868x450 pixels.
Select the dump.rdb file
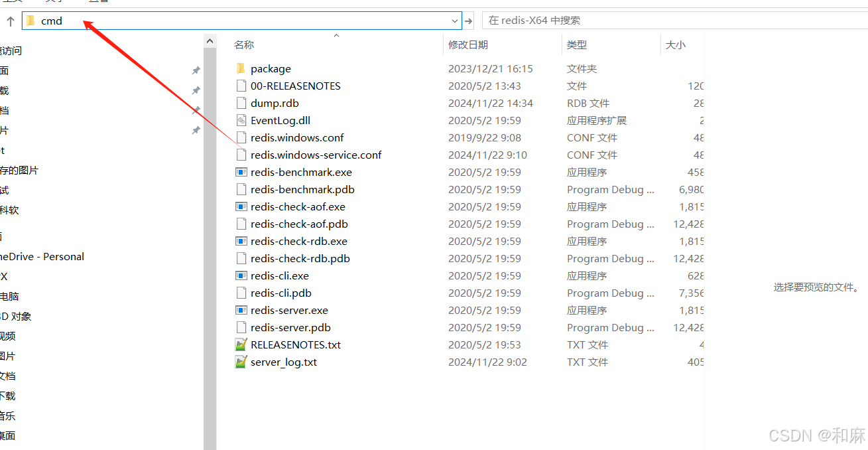[275, 104]
